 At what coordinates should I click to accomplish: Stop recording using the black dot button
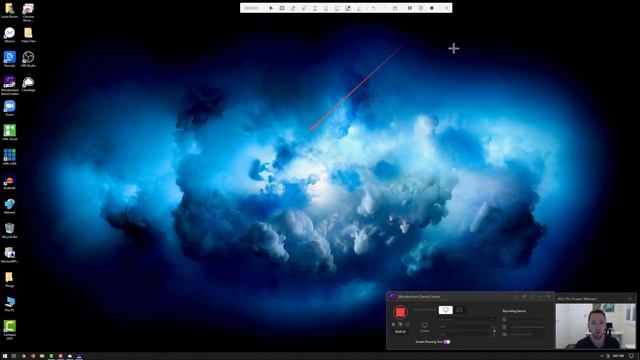pos(432,8)
